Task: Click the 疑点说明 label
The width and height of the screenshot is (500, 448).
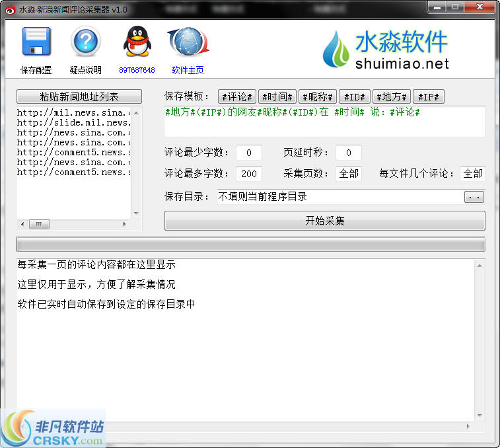Action: tap(85, 70)
